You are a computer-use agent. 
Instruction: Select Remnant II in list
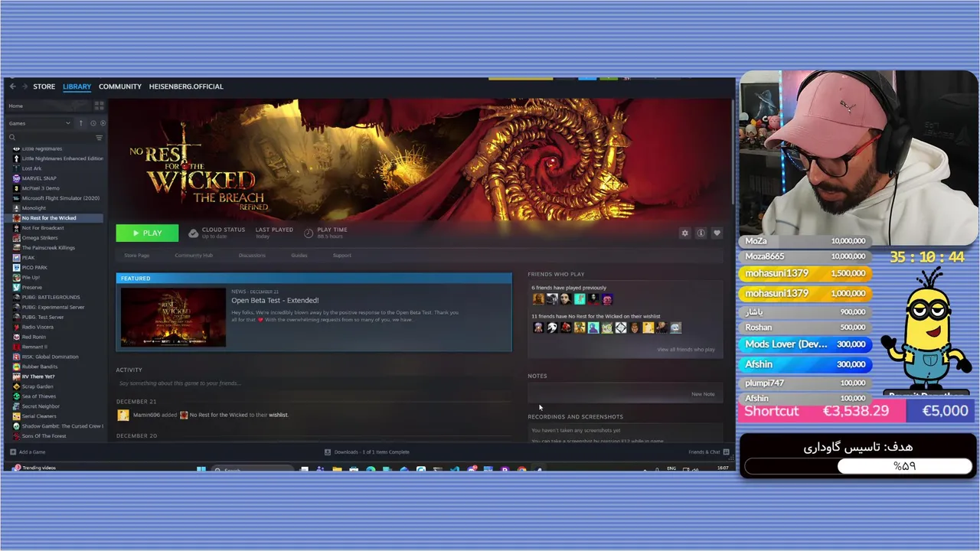[x=34, y=347]
